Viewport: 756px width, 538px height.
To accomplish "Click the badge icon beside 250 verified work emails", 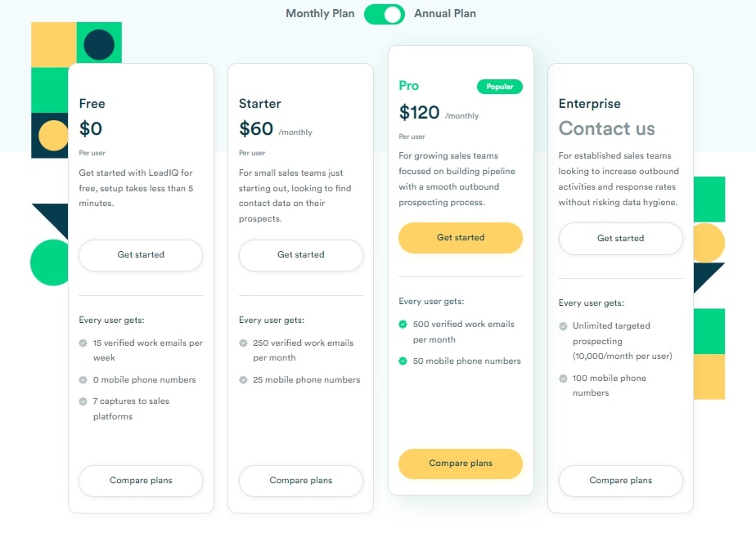I will point(243,343).
